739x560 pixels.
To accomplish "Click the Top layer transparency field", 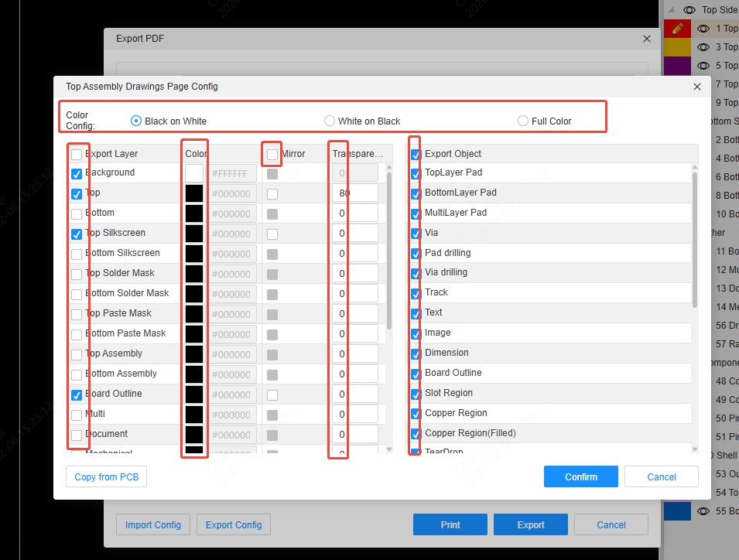I will [x=355, y=193].
